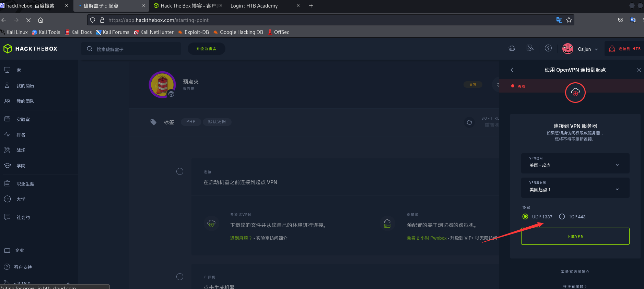644x289 pixels.
Task: Open 遇到麻烦？ link
Action: tap(241, 238)
